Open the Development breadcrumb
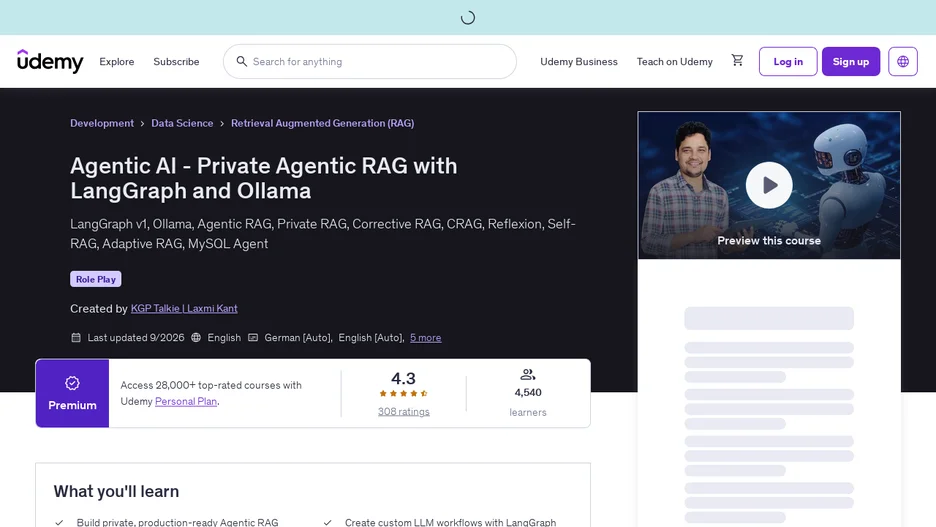Screen dimensions: 936x527 [x=102, y=123]
